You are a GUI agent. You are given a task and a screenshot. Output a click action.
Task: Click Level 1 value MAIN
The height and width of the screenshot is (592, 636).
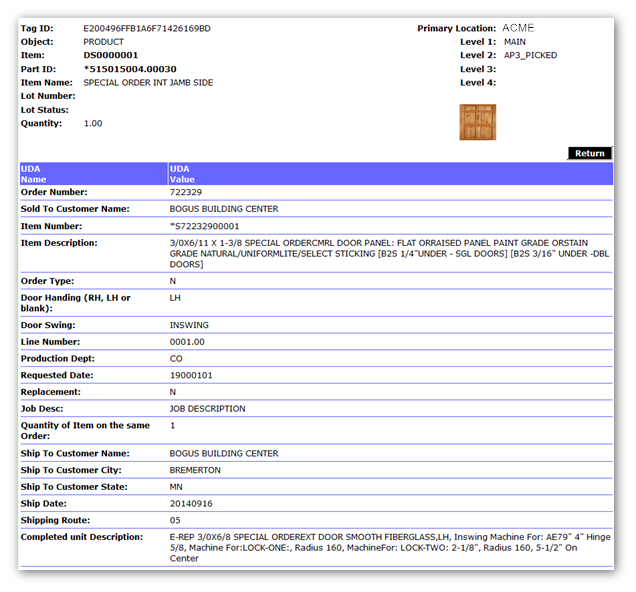[515, 42]
